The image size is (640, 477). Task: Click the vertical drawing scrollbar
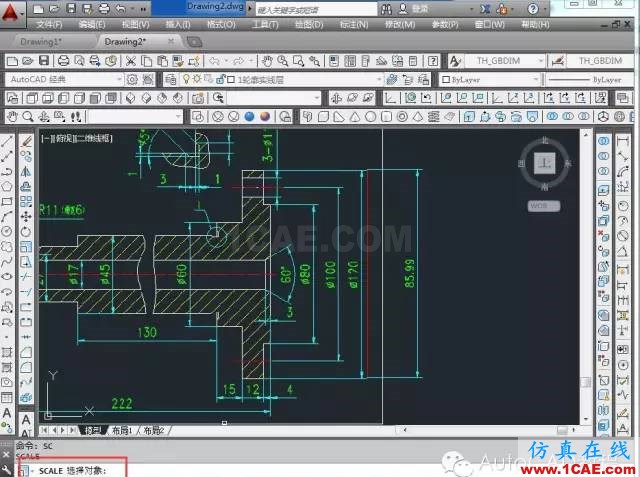click(x=586, y=277)
